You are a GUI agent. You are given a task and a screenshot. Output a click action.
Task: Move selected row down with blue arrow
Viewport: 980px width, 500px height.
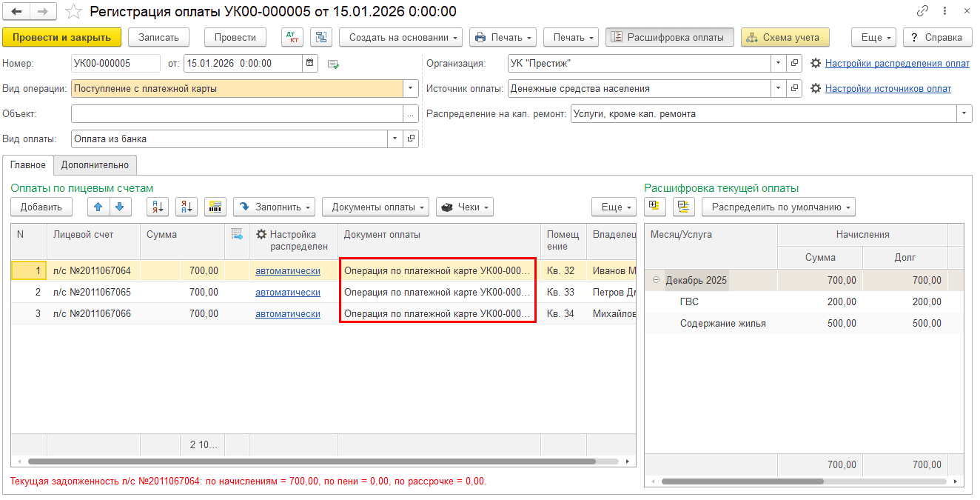click(120, 207)
